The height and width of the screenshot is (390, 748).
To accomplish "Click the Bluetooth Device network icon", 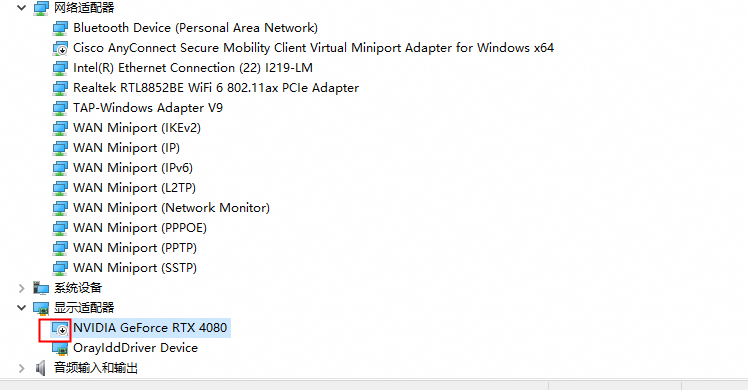I will pos(60,28).
